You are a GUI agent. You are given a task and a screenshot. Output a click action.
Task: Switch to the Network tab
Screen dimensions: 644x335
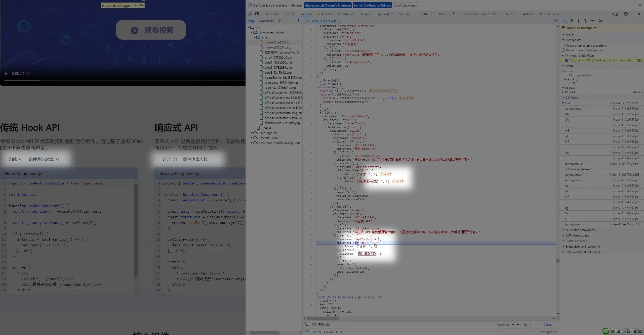click(326, 14)
